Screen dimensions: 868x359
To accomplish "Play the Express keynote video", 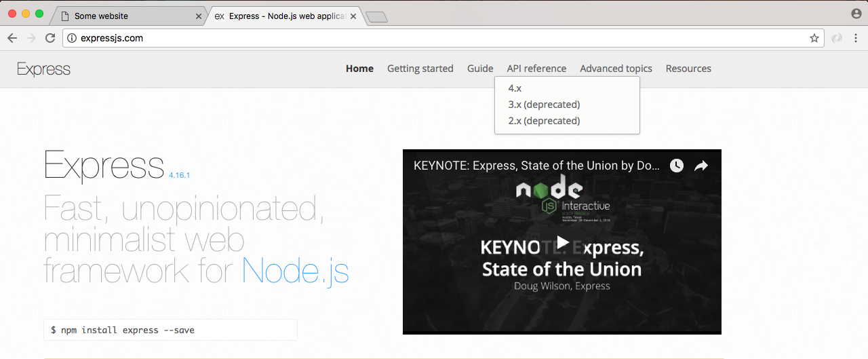I will 562,242.
